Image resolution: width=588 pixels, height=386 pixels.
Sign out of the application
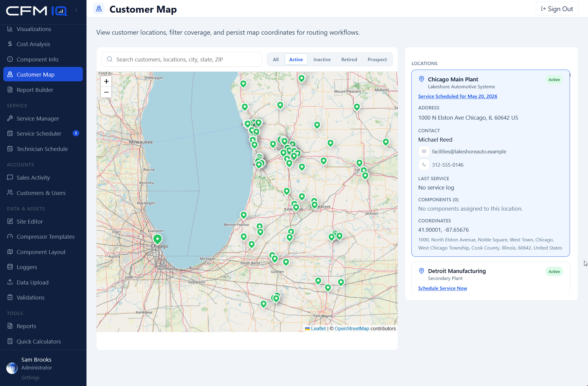(x=557, y=9)
